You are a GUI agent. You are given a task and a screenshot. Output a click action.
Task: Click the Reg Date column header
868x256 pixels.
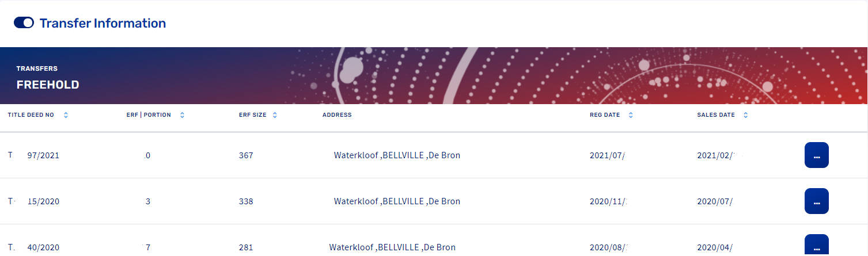click(x=605, y=115)
